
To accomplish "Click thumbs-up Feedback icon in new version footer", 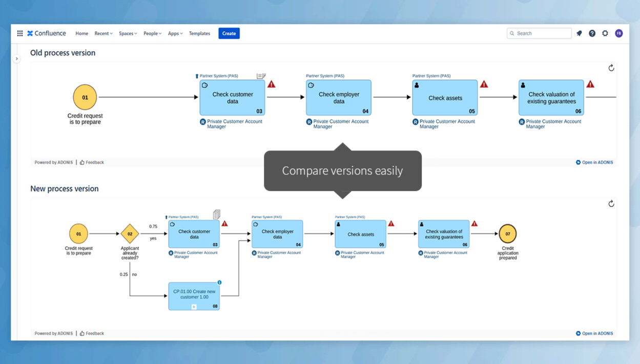I will click(x=82, y=333).
